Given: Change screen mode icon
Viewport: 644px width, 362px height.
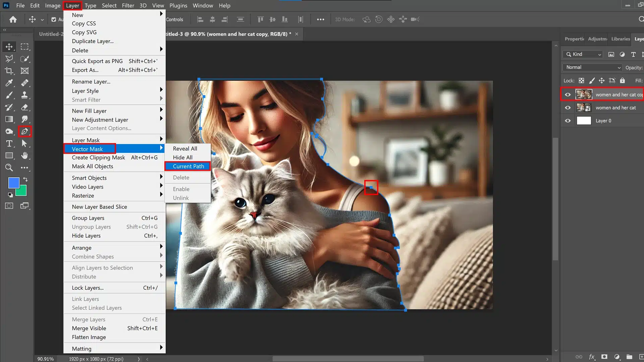Looking at the screenshot, I should [x=24, y=206].
